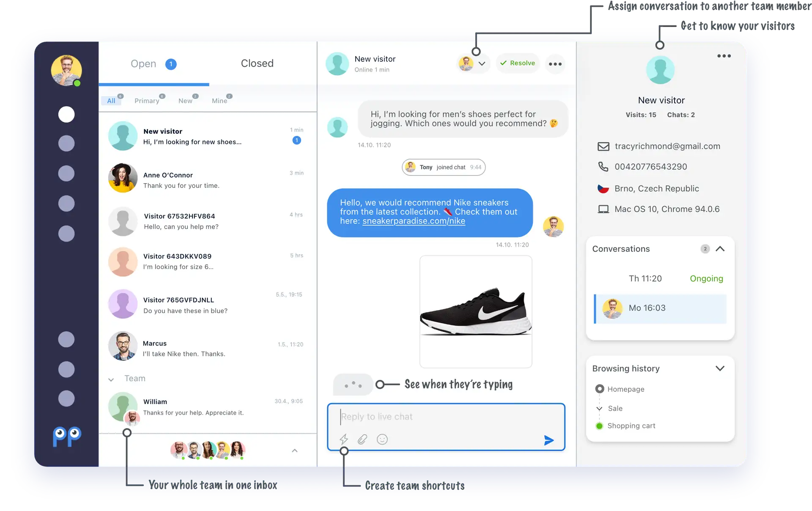
Task: Open the logged-in agent profile avatar
Action: [66, 70]
